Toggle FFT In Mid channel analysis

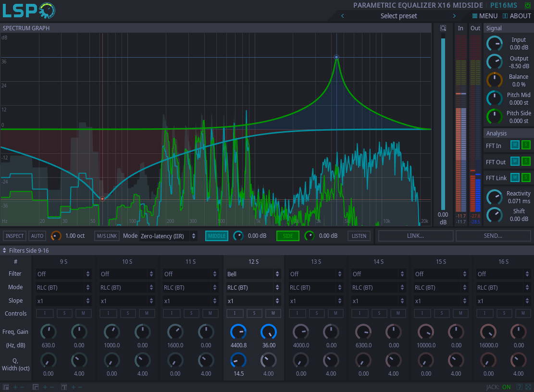point(515,146)
